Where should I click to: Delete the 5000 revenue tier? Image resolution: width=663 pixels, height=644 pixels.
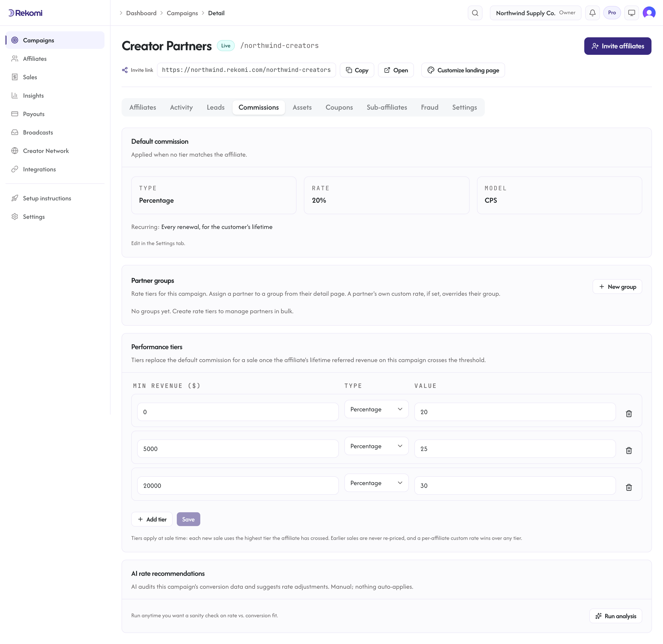pos(628,451)
